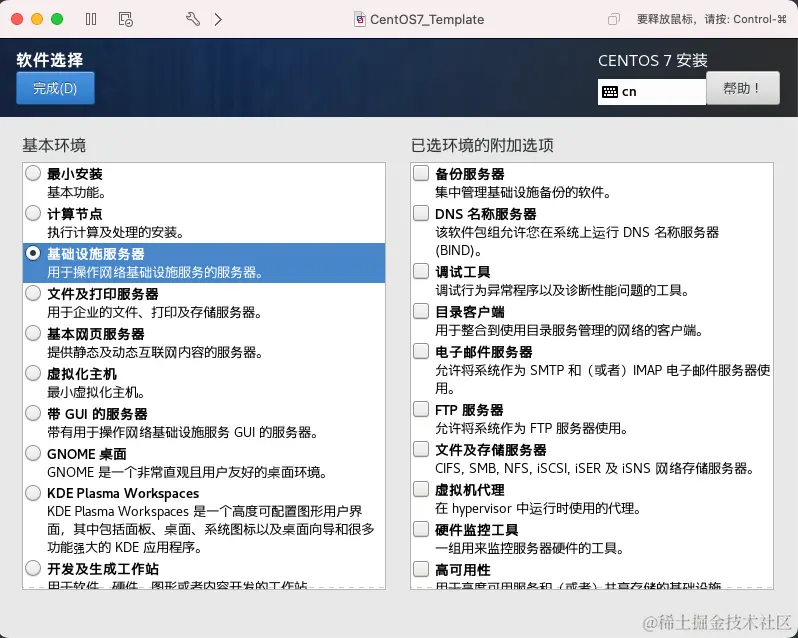Check the DNS 名称服务器 checkbox
The height and width of the screenshot is (638, 798).
coord(421,213)
